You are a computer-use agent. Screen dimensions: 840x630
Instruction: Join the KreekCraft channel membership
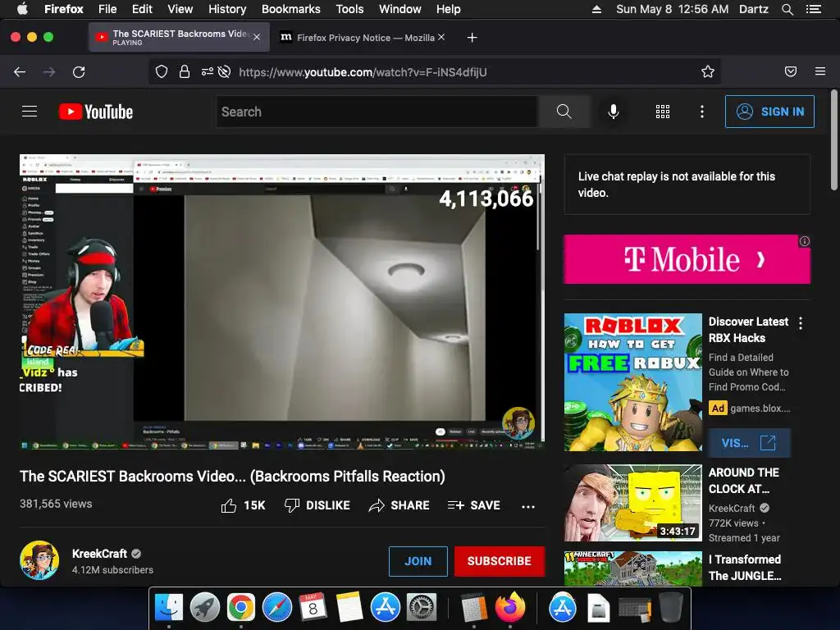click(418, 561)
